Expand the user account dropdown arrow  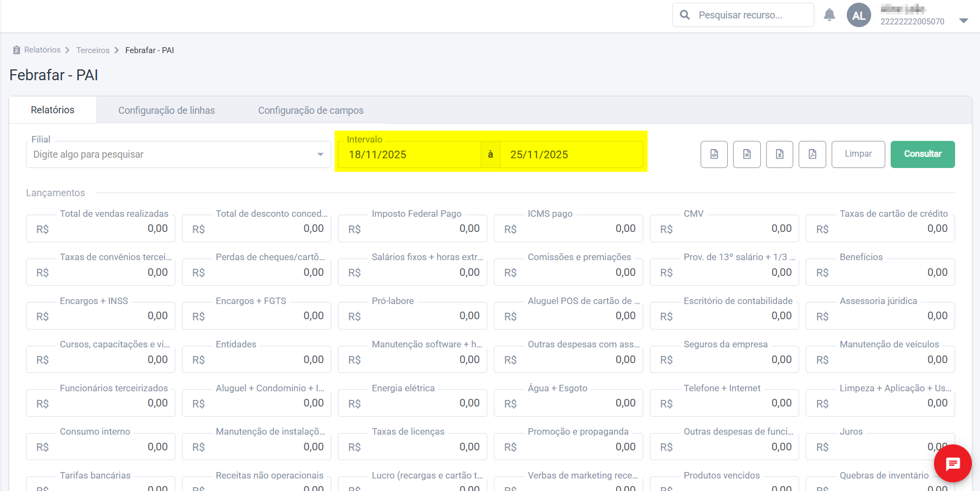[x=963, y=21]
